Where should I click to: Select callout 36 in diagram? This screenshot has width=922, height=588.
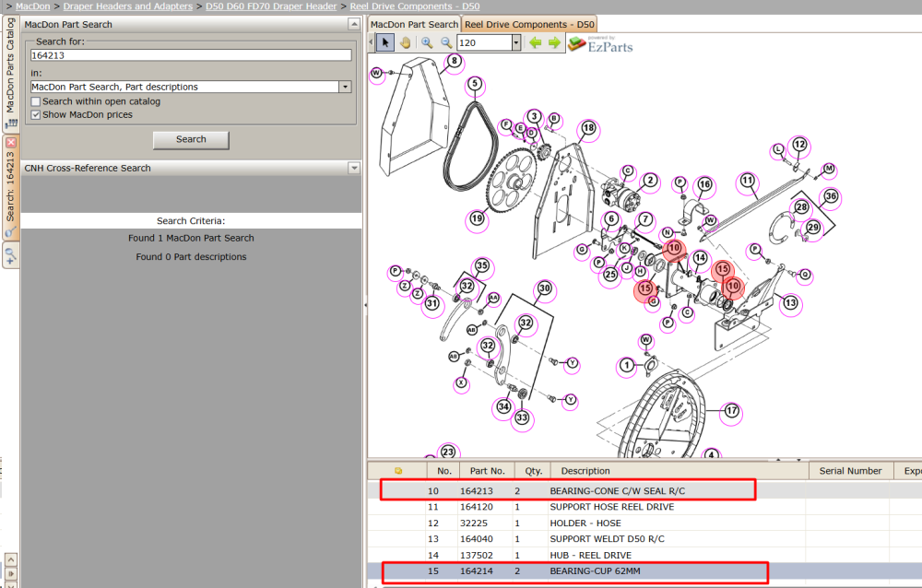831,196
